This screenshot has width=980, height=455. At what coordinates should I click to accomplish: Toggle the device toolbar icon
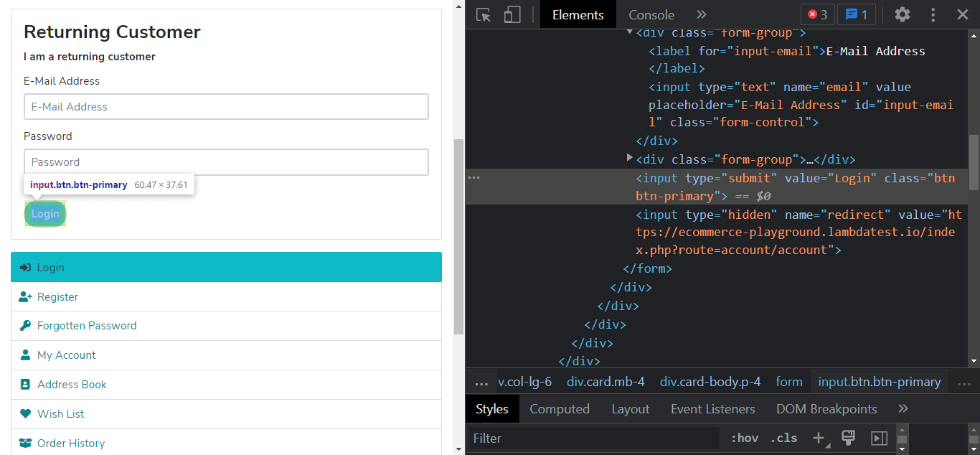(512, 14)
